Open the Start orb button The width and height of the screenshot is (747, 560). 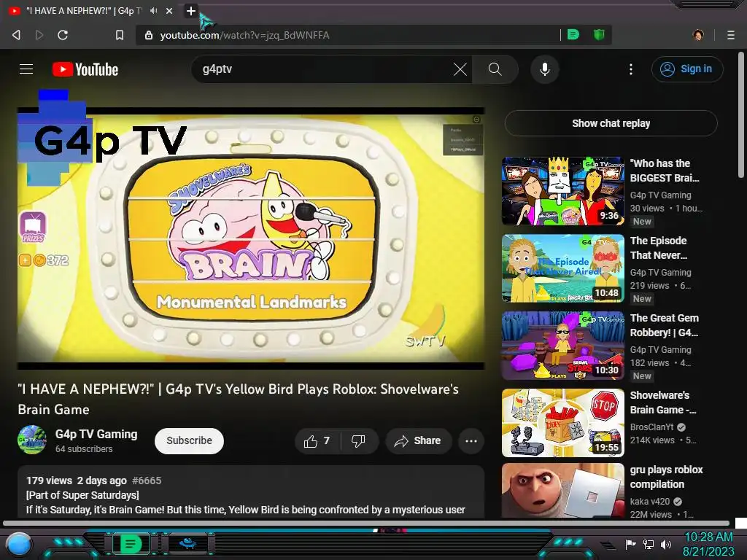(x=19, y=544)
